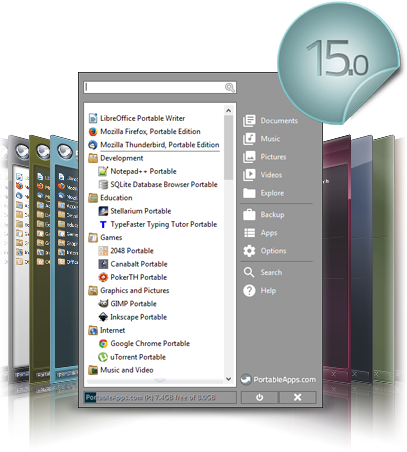Click Help label text
This screenshot has height=452, width=407.
coord(268,290)
